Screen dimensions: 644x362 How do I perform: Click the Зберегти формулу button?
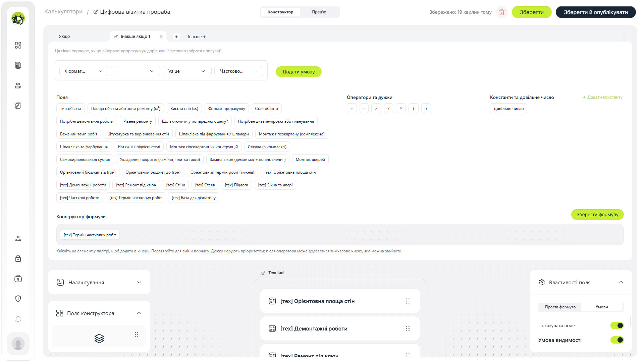pos(597,215)
